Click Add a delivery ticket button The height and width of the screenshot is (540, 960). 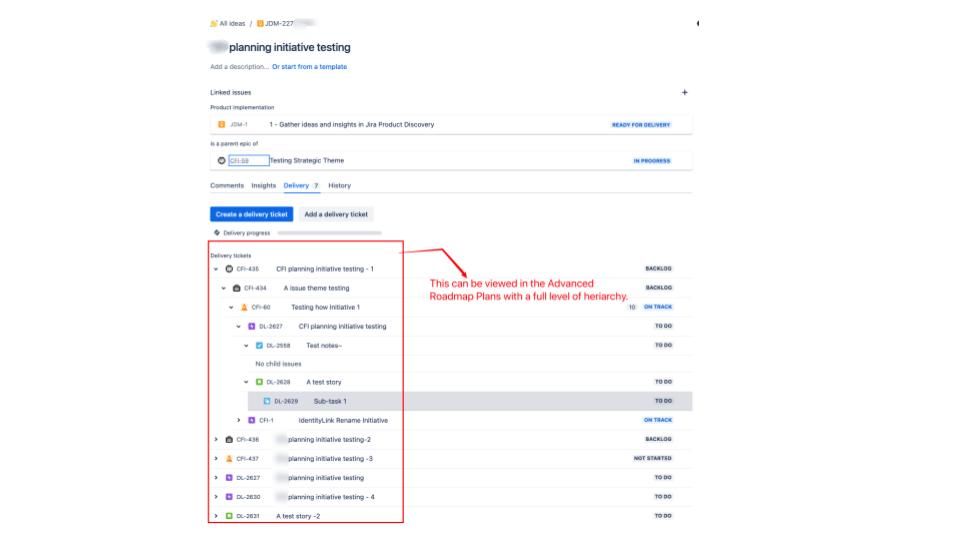336,214
